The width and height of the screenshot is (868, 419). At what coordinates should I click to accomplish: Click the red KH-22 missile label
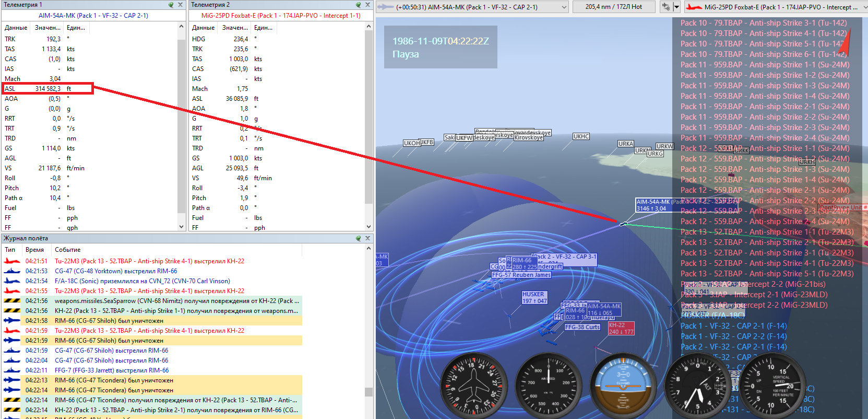[621, 329]
